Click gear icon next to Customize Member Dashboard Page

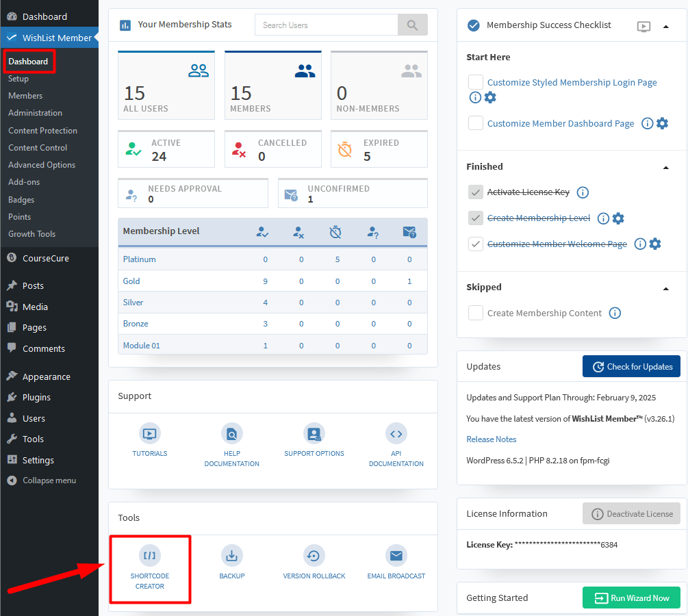click(x=662, y=124)
